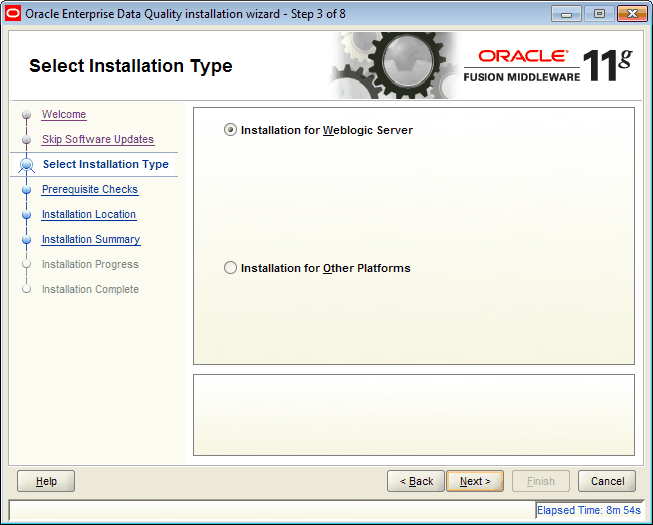
Task: Click the current step indicator icon
Action: pos(27,165)
